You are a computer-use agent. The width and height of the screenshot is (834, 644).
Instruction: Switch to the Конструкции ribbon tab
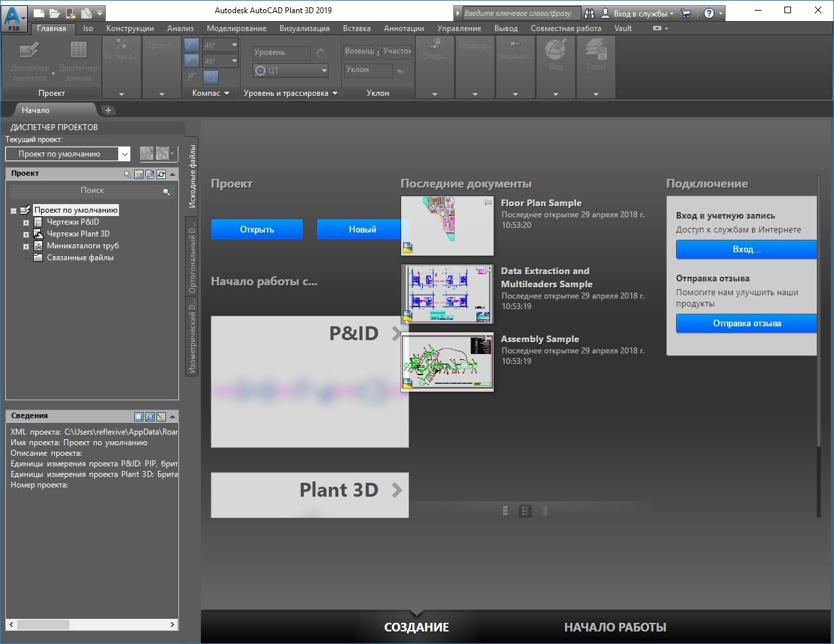click(x=130, y=28)
